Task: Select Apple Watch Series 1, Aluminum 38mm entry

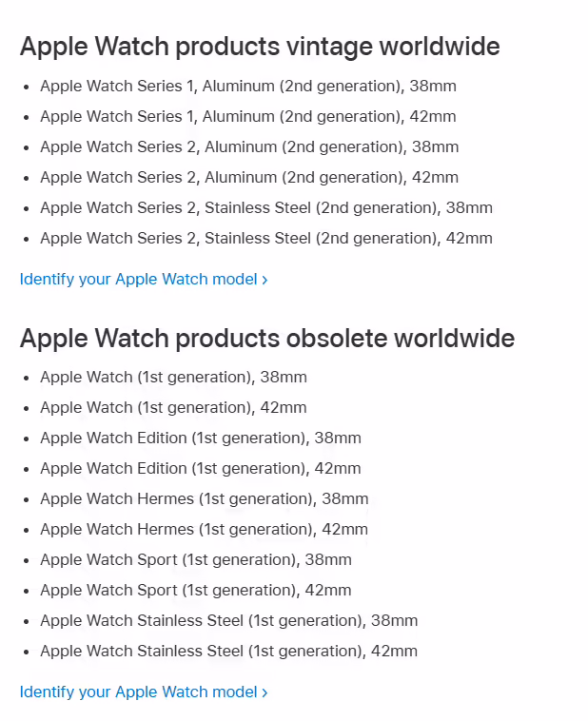Action: click(x=248, y=87)
